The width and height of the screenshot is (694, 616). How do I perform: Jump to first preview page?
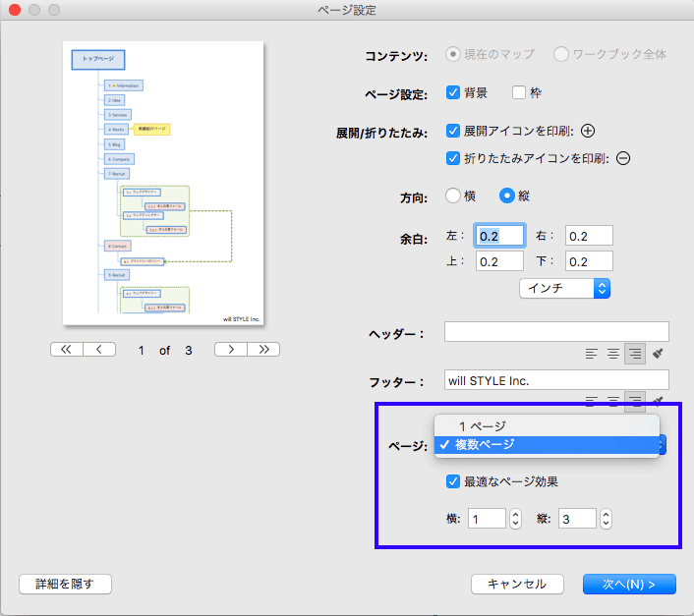67,350
